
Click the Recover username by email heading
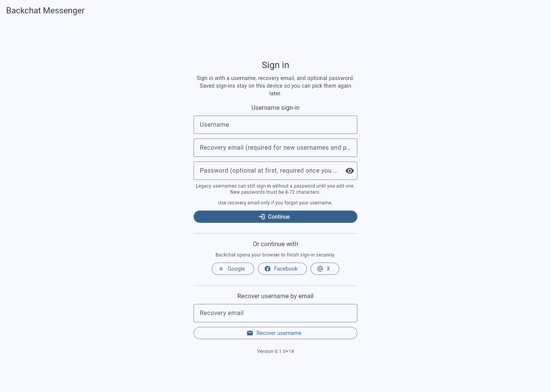[x=275, y=296]
